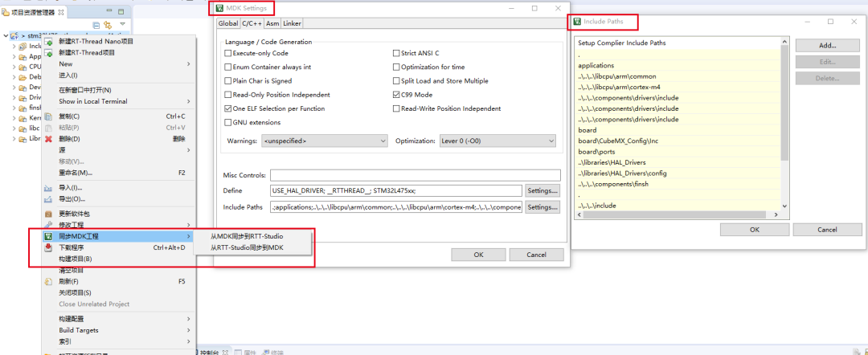
Task: Toggle Enum Container always int checkbox
Action: [x=227, y=67]
